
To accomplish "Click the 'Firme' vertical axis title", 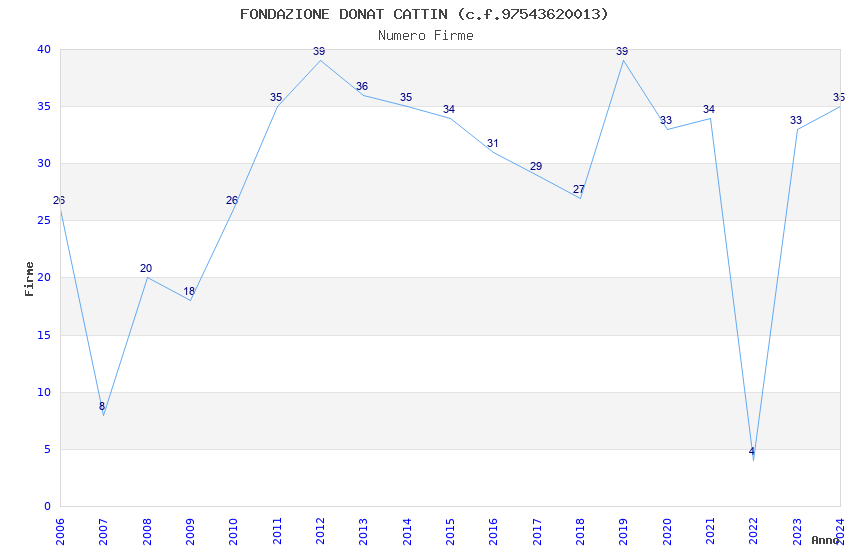I will pos(29,279).
